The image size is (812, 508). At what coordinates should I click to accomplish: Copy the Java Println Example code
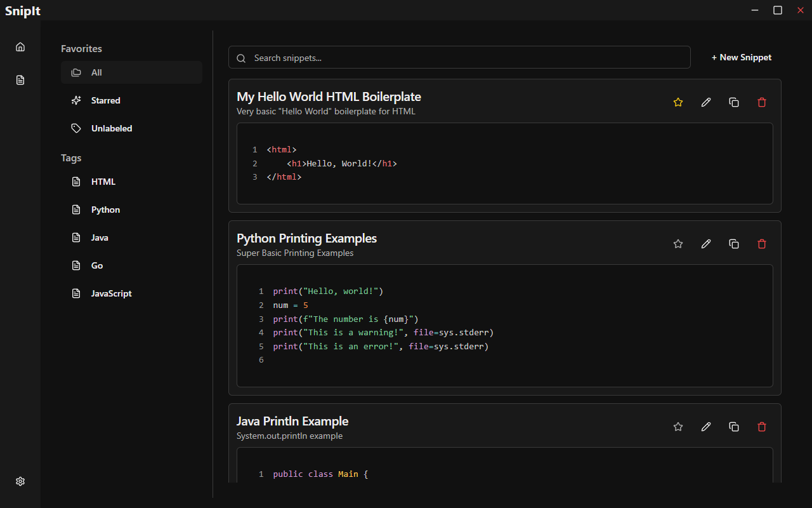[x=734, y=427]
